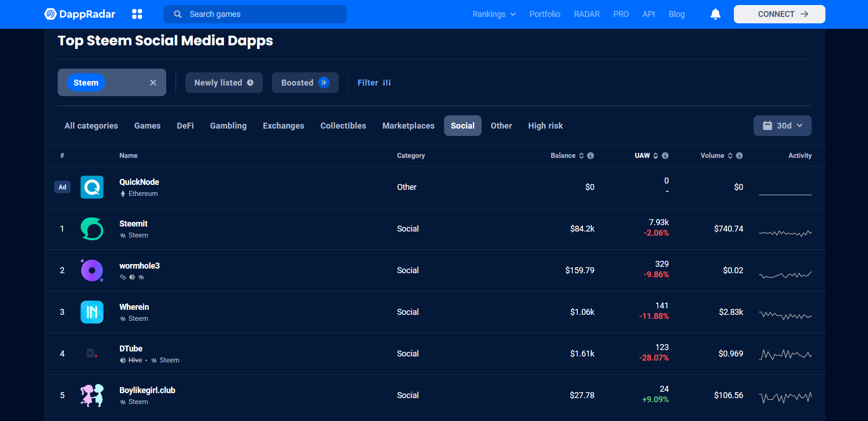Select the Collectibles tab
Image resolution: width=868 pixels, height=421 pixels.
coord(343,125)
